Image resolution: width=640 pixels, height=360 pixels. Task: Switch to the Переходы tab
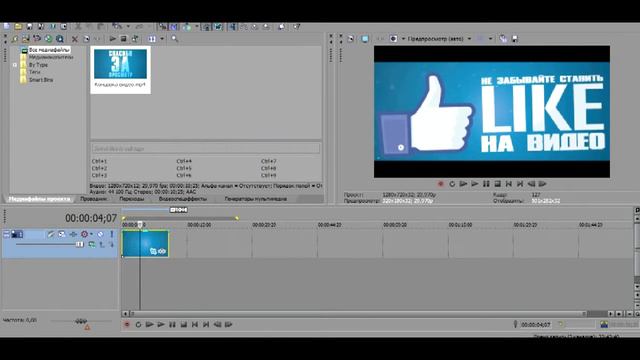(131, 199)
